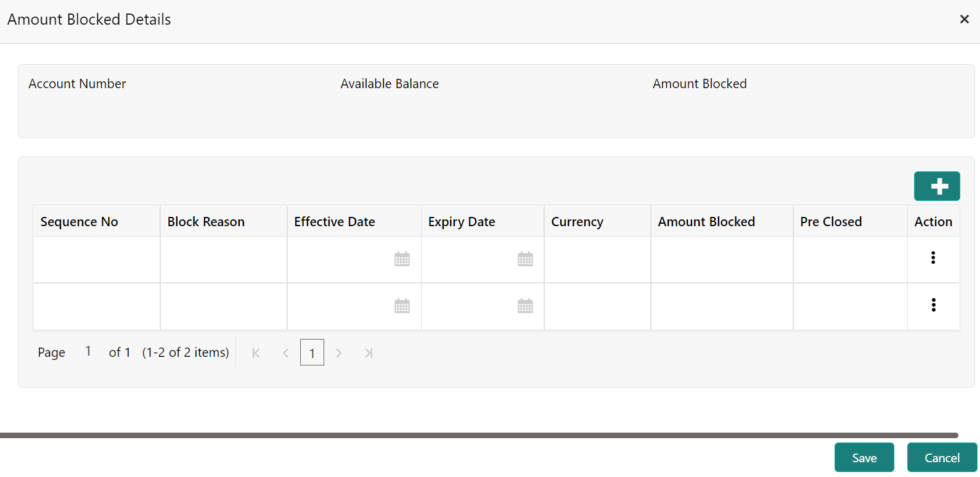Go to the last page arrow

[369, 353]
